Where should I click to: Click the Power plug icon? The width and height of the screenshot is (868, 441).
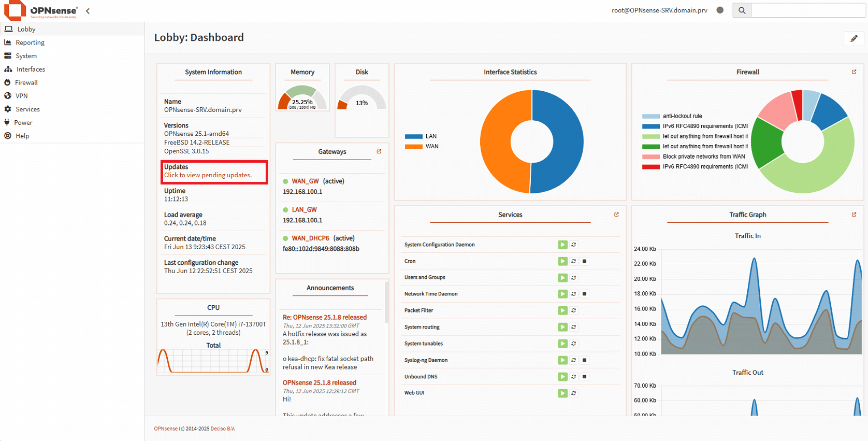(x=7, y=123)
